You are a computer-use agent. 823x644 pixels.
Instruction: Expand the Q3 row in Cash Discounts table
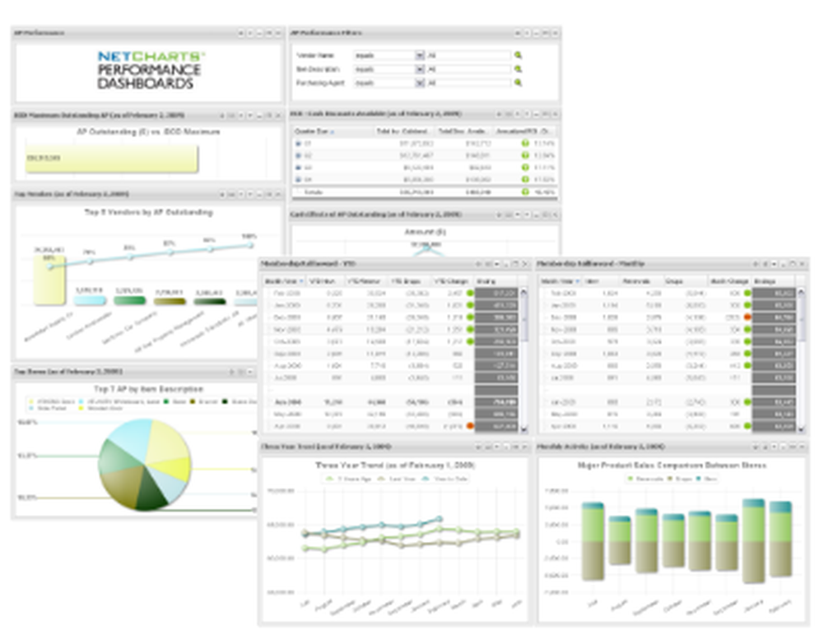pos(298,167)
